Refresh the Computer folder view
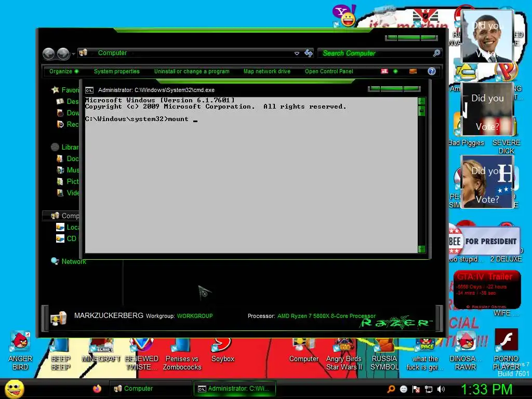Viewport: 532px width, 399px height. point(309,54)
